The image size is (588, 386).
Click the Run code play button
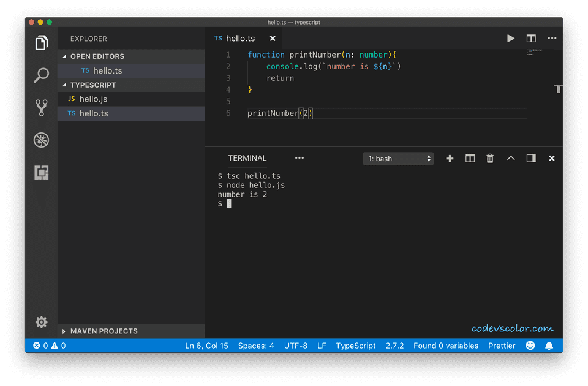(510, 39)
